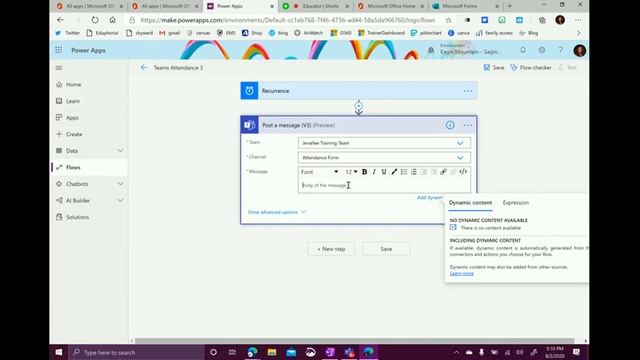Open the Font family dropdown
This screenshot has width=640, height=360.
pyautogui.click(x=320, y=172)
